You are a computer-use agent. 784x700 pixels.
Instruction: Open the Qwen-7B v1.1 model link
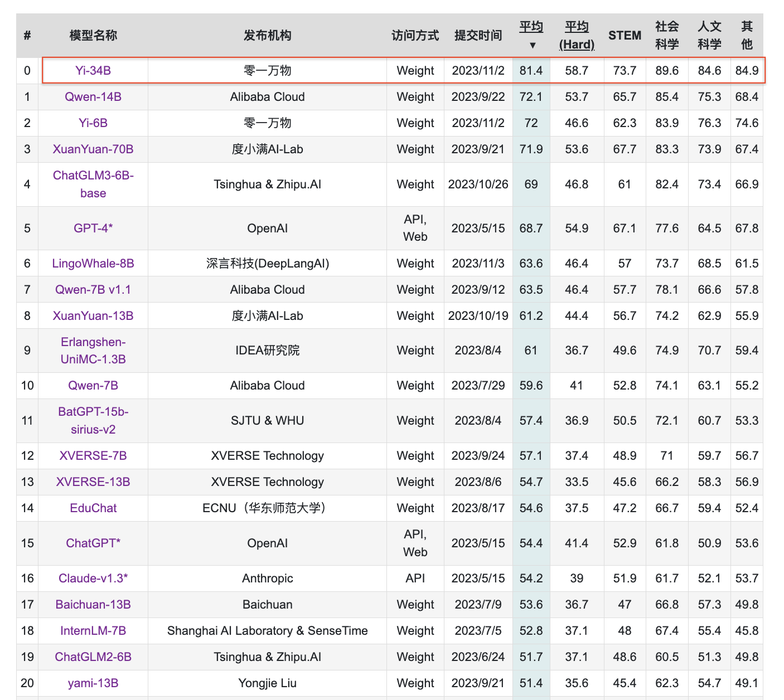click(93, 289)
